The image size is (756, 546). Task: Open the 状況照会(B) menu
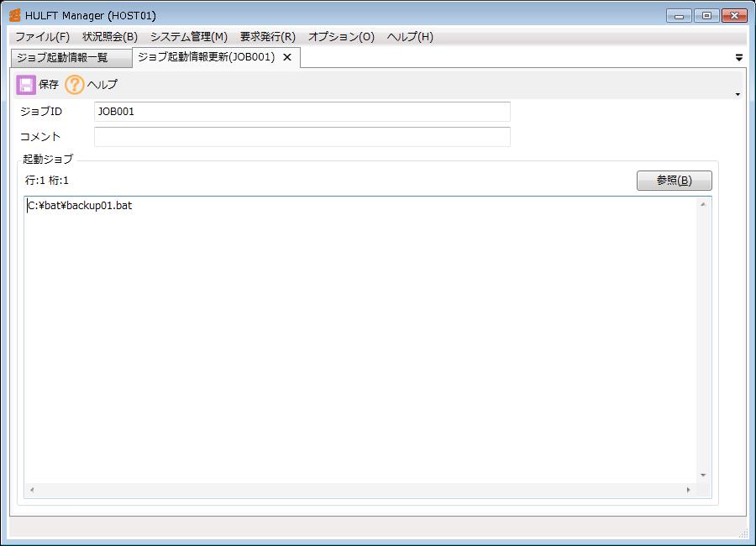[110, 37]
